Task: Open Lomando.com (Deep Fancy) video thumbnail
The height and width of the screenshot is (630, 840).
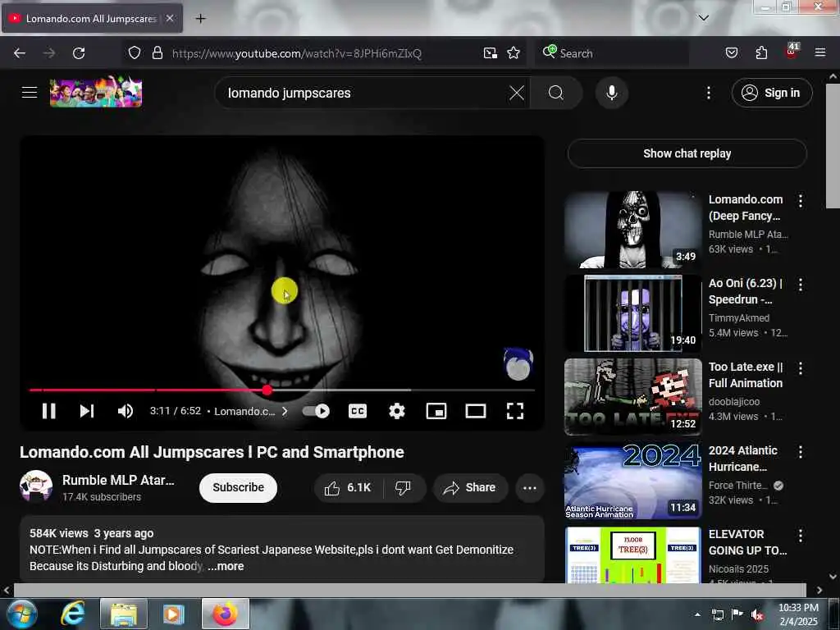Action: (x=632, y=230)
